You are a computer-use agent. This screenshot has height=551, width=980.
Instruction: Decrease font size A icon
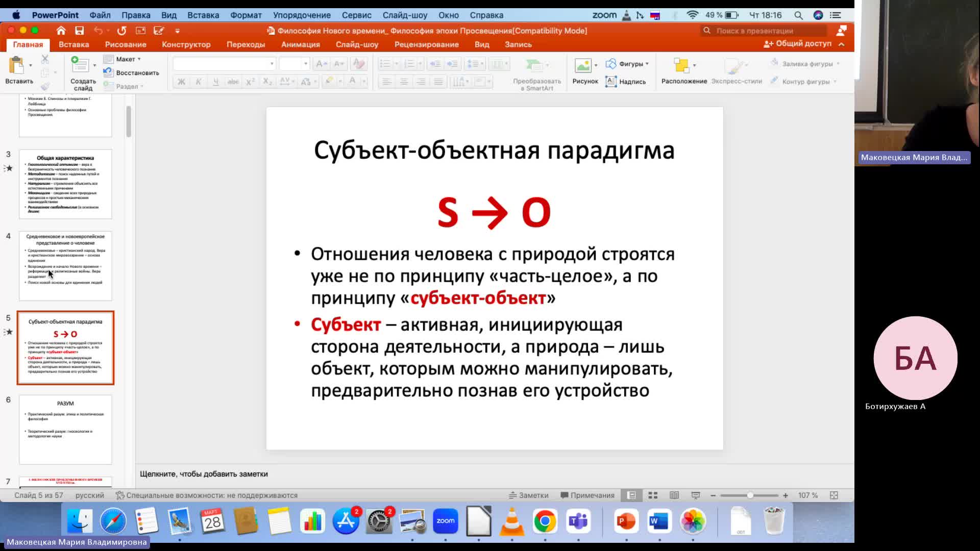[x=338, y=64]
